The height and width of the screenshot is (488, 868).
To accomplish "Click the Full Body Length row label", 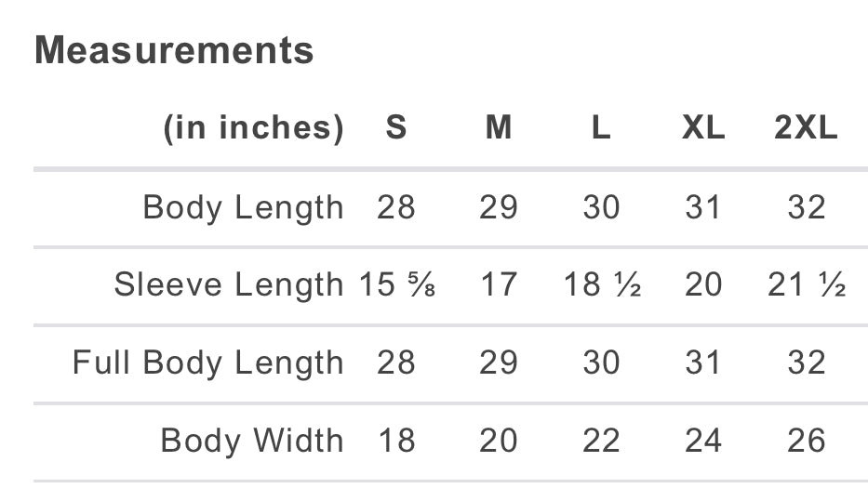I will point(207,363).
